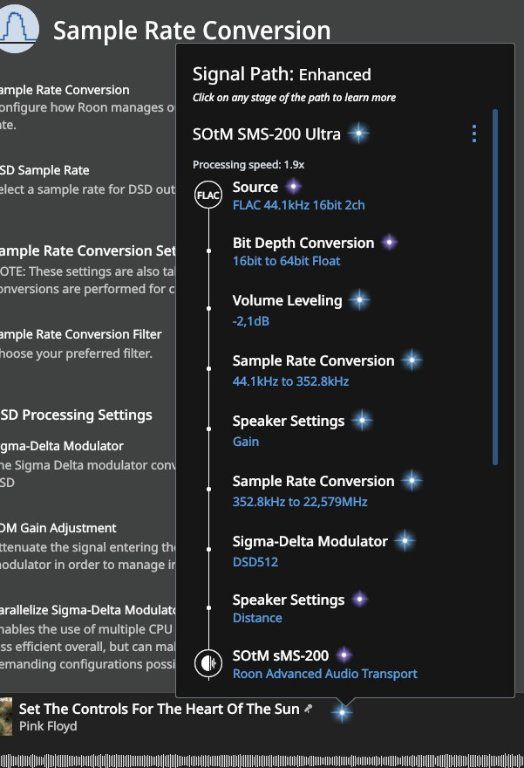Click the signal path star next to the track title

342,712
